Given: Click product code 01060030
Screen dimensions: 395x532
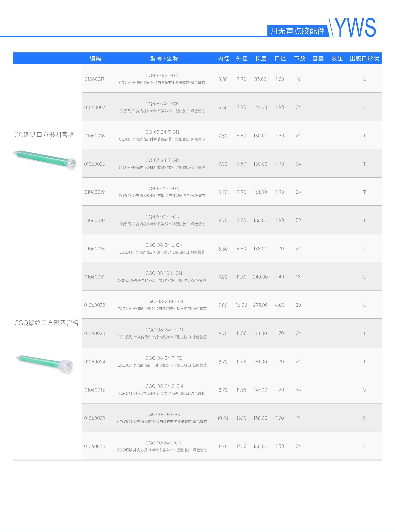Looking at the screenshot, I should (95, 446).
